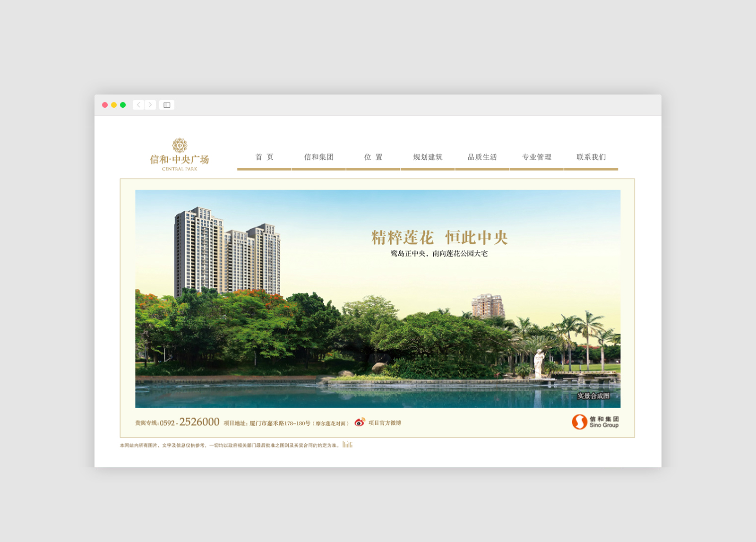756x542 pixels.
Task: Open the 信和集团 navigation tab
Action: coord(318,157)
